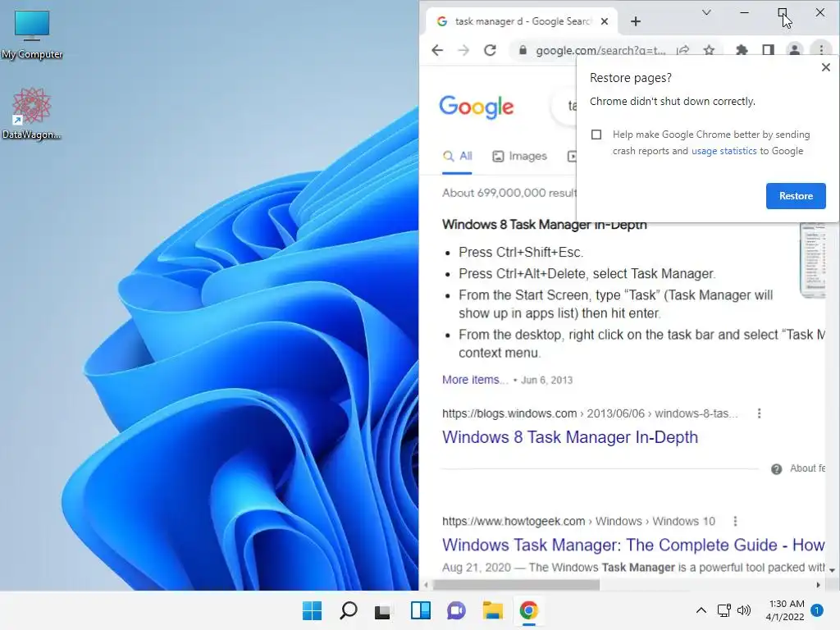Show hidden system tray icons
This screenshot has height=630, width=840.
pyautogui.click(x=701, y=610)
